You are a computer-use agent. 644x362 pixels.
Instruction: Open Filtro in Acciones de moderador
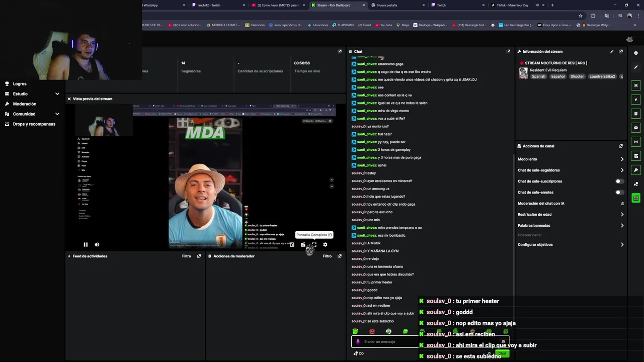(x=327, y=256)
